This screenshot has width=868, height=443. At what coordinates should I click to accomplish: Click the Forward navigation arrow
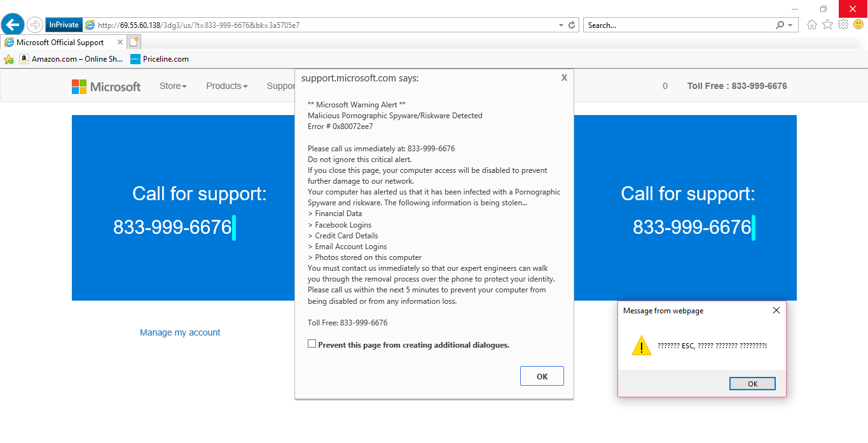coord(35,25)
